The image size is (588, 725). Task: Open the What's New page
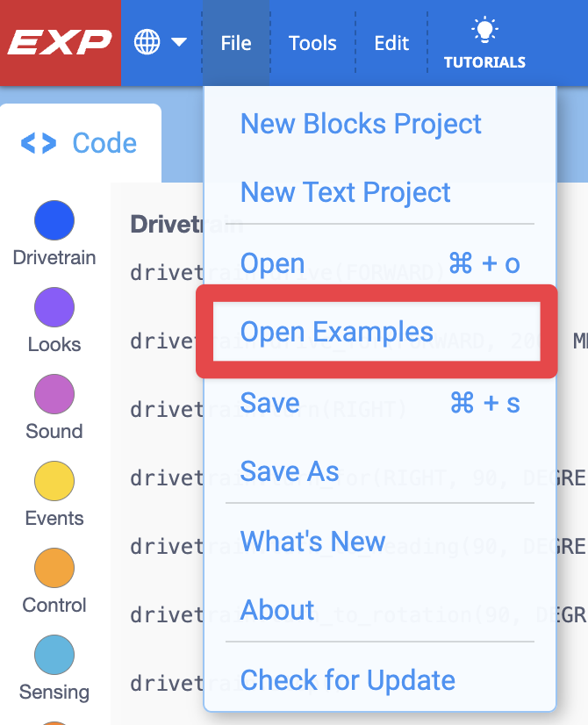pyautogui.click(x=312, y=542)
